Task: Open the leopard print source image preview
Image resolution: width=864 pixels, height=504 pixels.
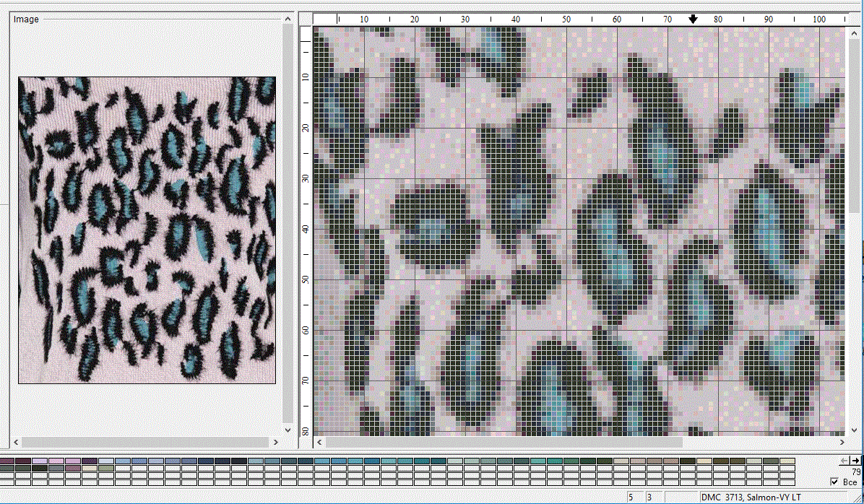Action: [x=147, y=230]
